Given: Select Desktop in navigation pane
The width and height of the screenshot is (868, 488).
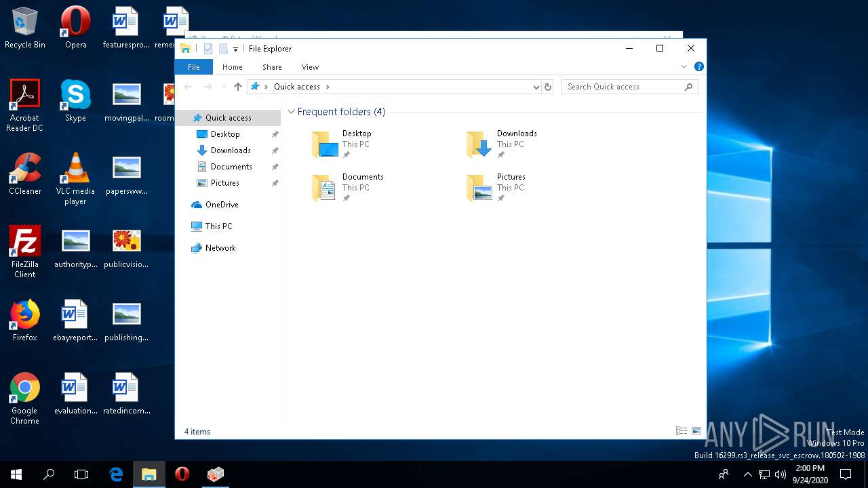Looking at the screenshot, I should coord(225,134).
